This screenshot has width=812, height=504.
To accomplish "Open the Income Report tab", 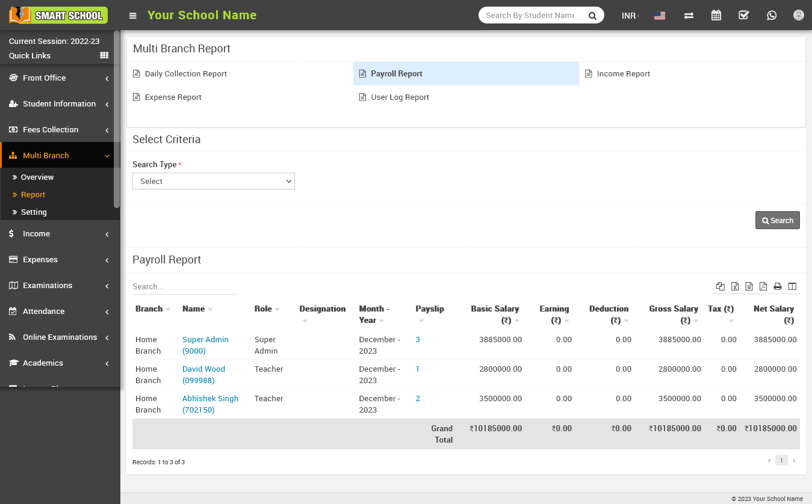I will pyautogui.click(x=623, y=74).
